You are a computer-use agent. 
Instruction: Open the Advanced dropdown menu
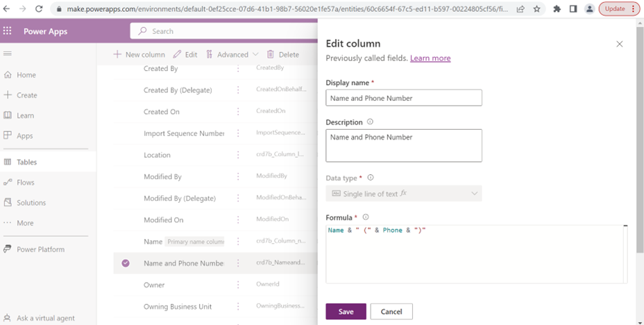click(x=232, y=55)
